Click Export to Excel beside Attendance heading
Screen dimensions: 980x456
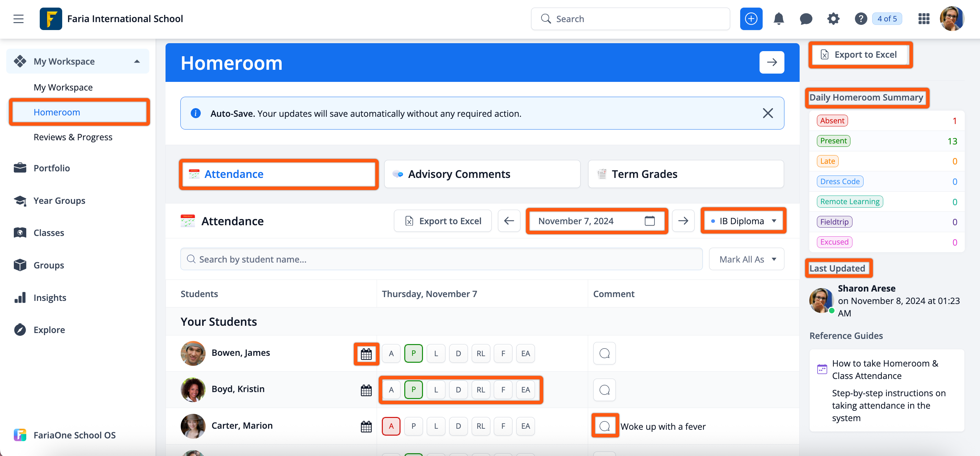[442, 221]
